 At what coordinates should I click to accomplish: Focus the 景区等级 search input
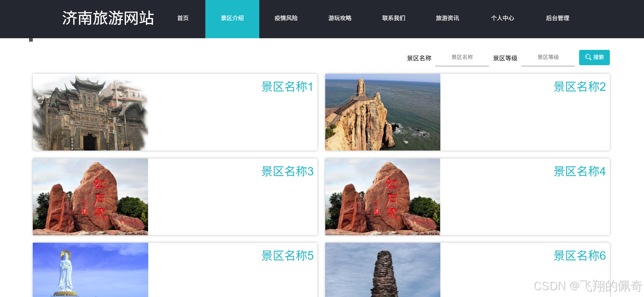[x=548, y=58]
